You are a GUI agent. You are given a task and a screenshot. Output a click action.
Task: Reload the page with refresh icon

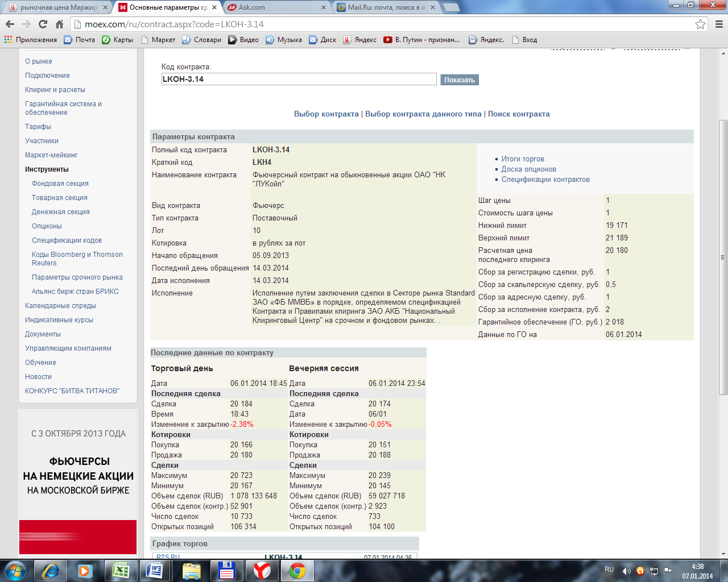click(x=43, y=24)
